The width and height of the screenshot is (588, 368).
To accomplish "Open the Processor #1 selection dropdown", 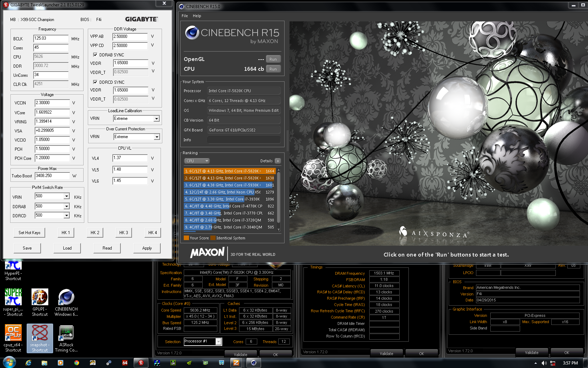I will click(218, 341).
